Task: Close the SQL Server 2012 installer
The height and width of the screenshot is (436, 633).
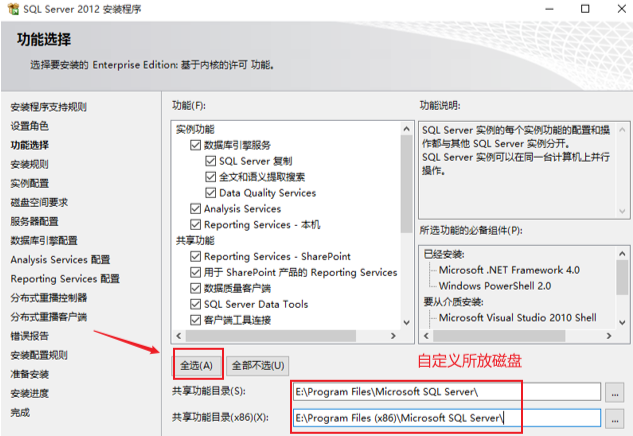Action: 622,9
